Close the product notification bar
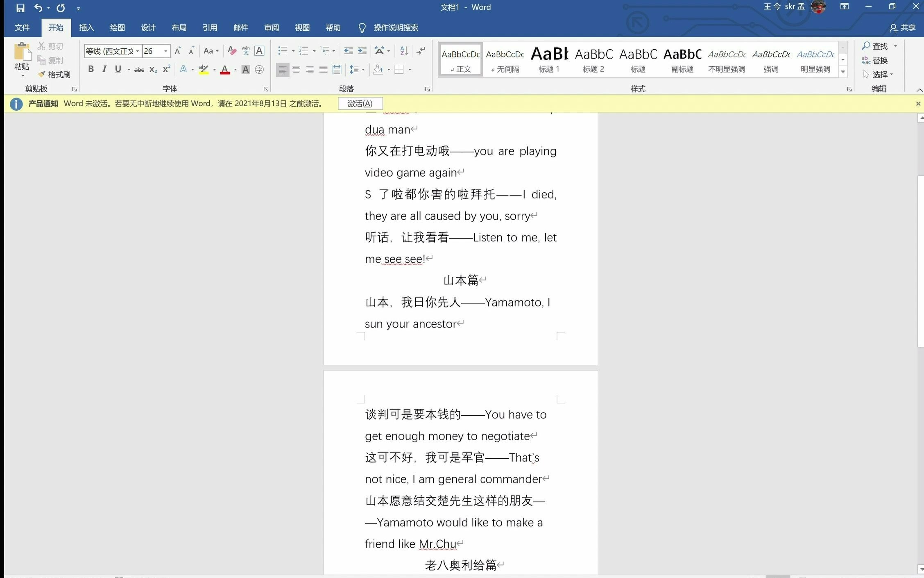 [918, 104]
